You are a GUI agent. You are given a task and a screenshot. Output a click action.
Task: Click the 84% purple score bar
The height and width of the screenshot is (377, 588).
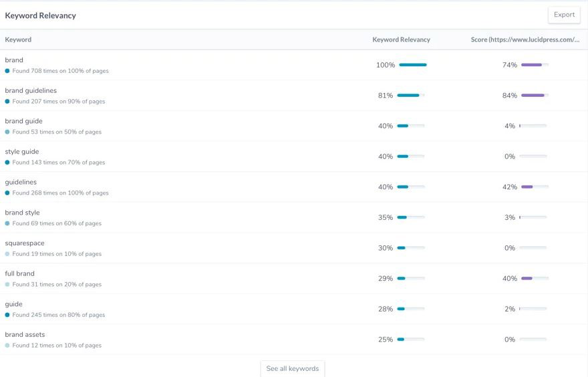pyautogui.click(x=535, y=96)
